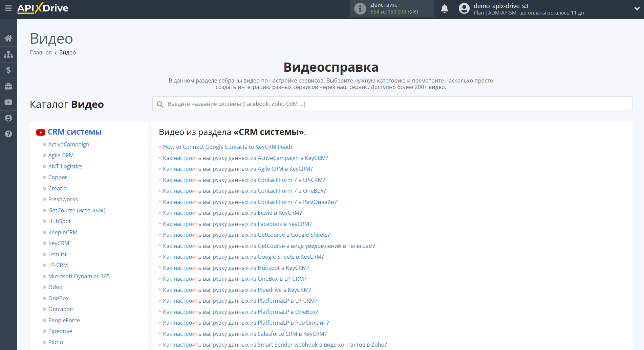This screenshot has height=350, width=644.
Task: Click the actions info icon
Action: [360, 8]
